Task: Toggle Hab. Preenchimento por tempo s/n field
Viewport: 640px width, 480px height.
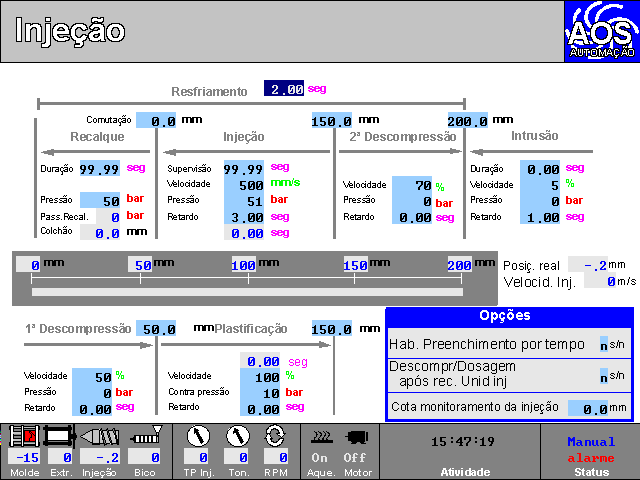Action: pyautogui.click(x=604, y=345)
